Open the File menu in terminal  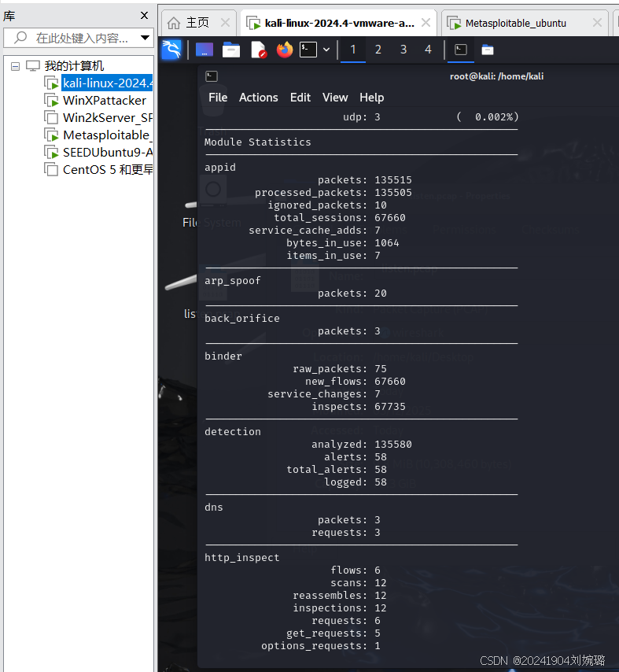point(218,98)
